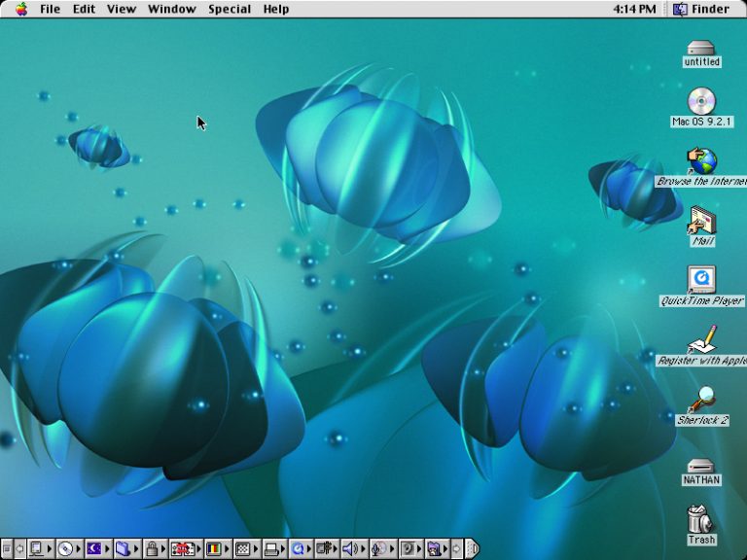The width and height of the screenshot is (747, 560).
Task: Select the Browse the Internet alias
Action: point(701,161)
